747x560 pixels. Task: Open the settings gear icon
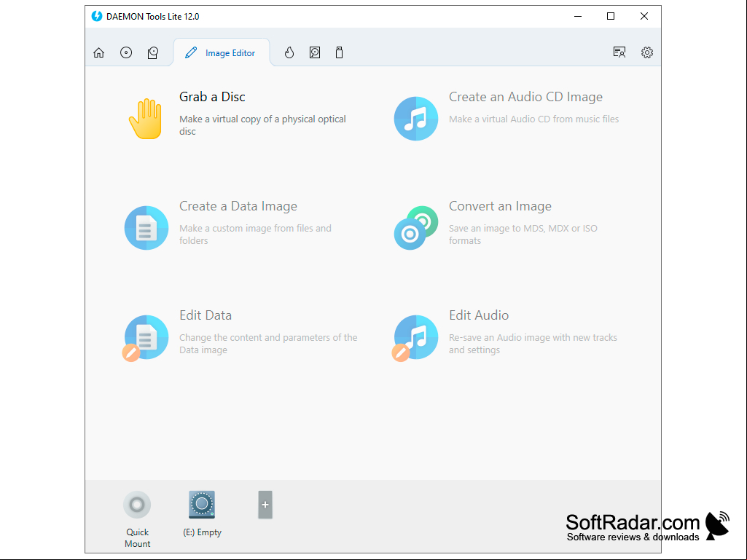646,52
